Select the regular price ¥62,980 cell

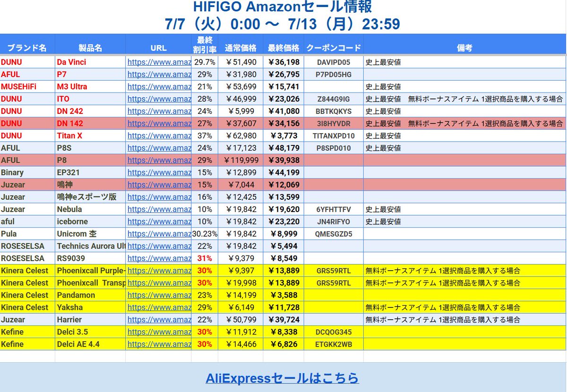click(x=241, y=136)
